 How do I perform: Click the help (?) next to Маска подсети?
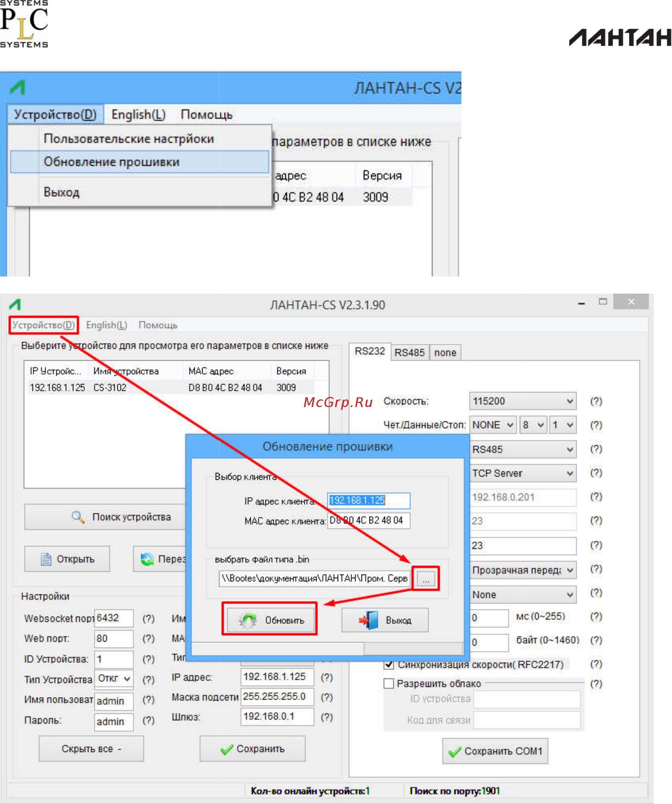tap(327, 697)
